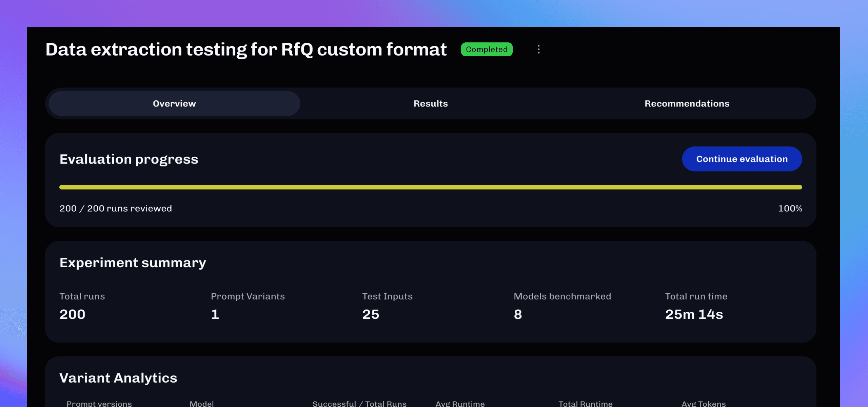Viewport: 868px width, 407px height.
Task: Open the Results tab
Action: pyautogui.click(x=431, y=103)
